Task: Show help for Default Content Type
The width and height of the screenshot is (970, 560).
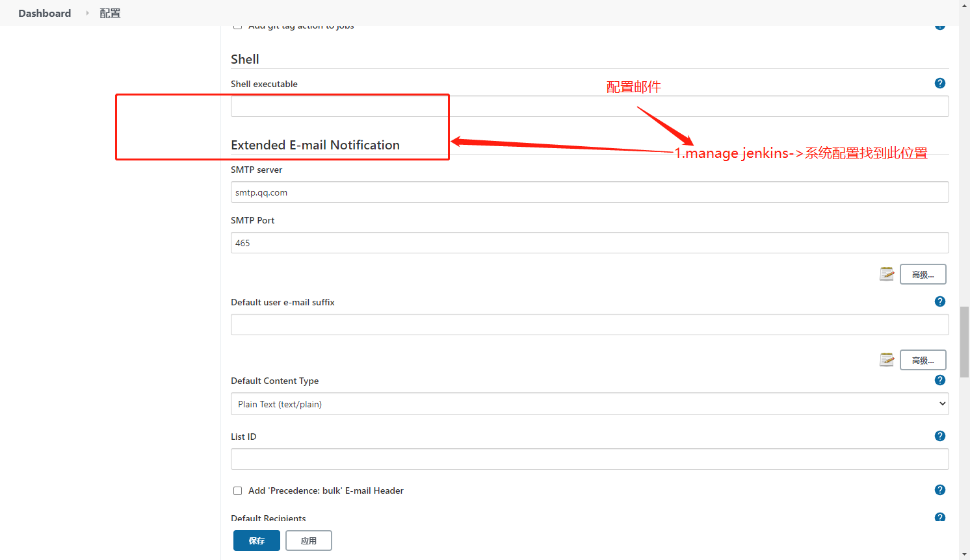Action: click(940, 380)
